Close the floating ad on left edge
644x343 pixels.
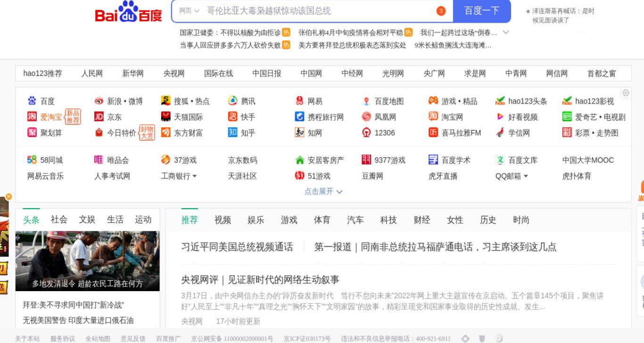point(8,196)
